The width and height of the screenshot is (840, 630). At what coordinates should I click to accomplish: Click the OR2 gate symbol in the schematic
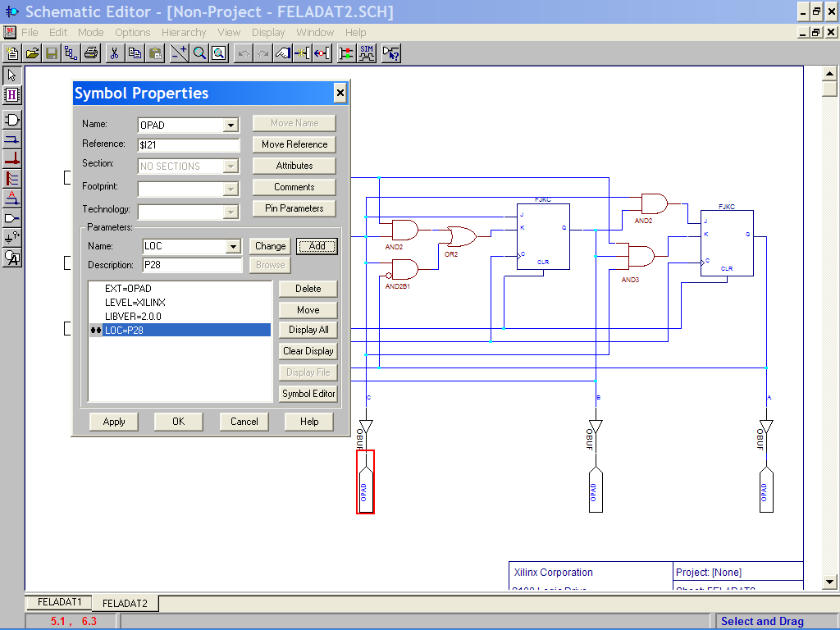462,236
